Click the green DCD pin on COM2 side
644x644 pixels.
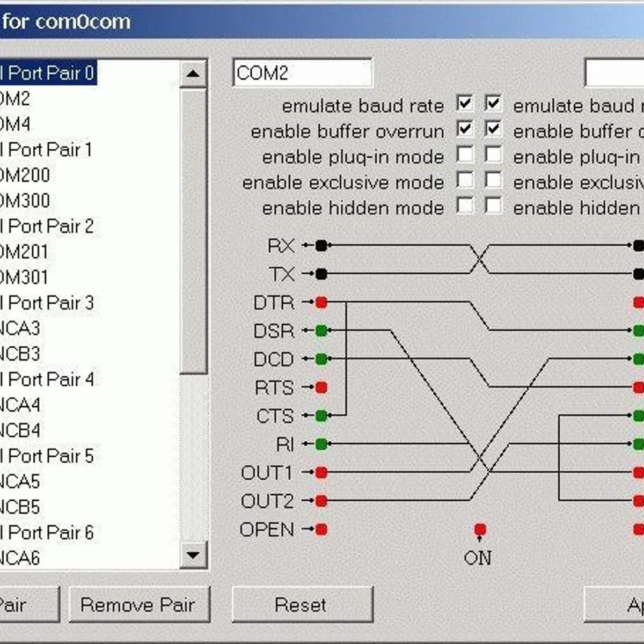[321, 358]
